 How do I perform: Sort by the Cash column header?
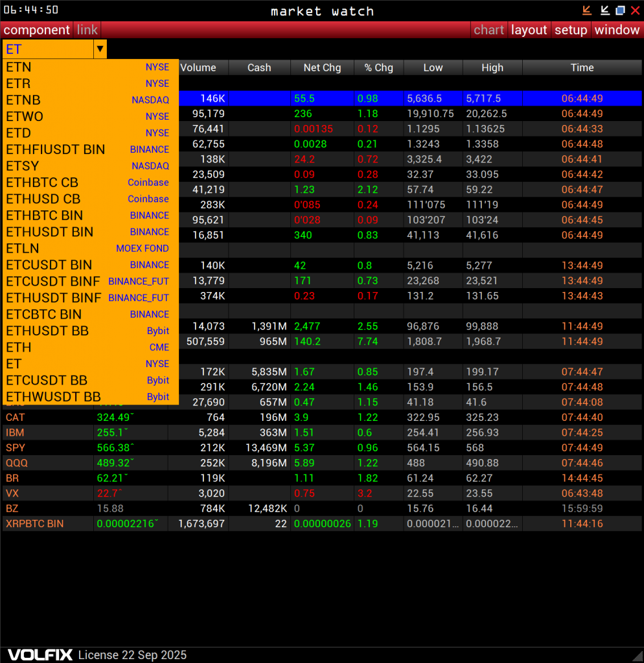259,67
